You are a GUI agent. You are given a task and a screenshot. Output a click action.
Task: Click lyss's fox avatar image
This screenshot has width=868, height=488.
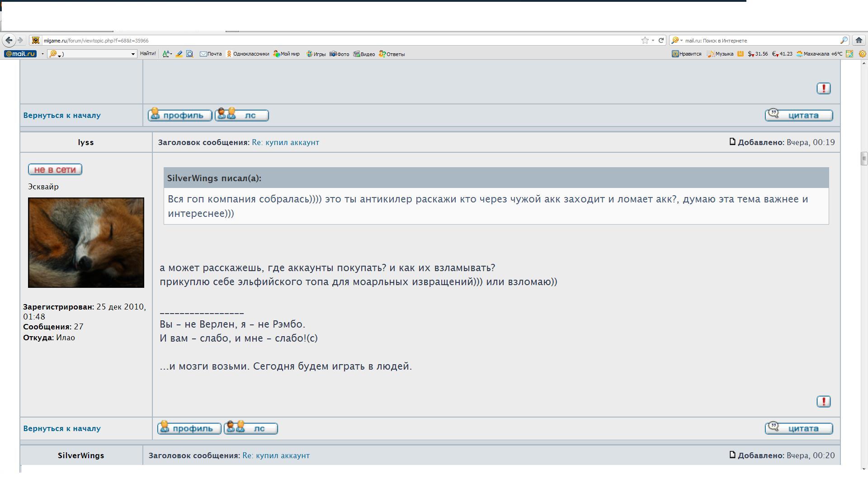click(86, 242)
